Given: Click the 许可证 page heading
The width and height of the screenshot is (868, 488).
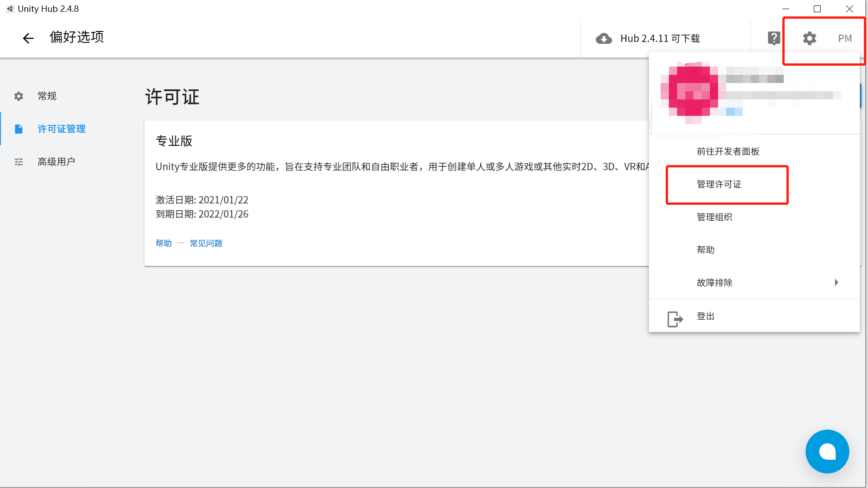Looking at the screenshot, I should click(172, 97).
